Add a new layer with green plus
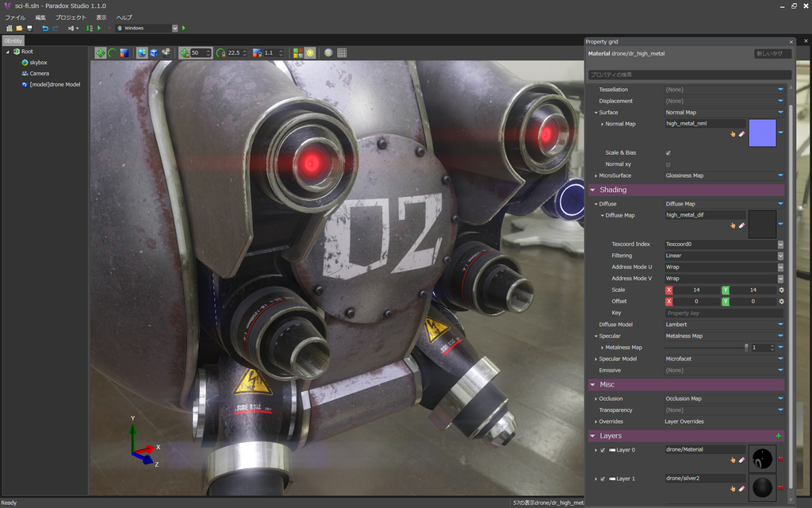 [779, 436]
